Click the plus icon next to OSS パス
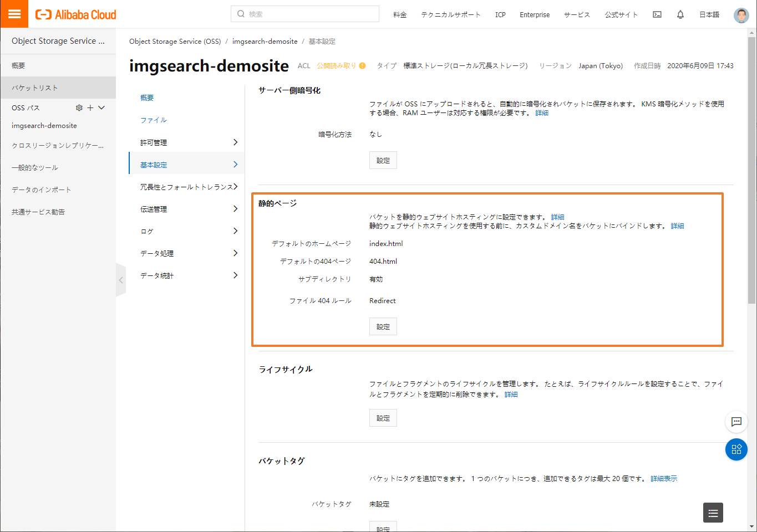The image size is (757, 532). pyautogui.click(x=90, y=108)
